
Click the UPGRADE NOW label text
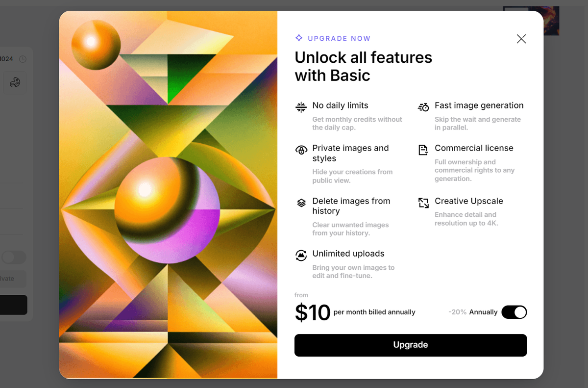click(x=339, y=38)
